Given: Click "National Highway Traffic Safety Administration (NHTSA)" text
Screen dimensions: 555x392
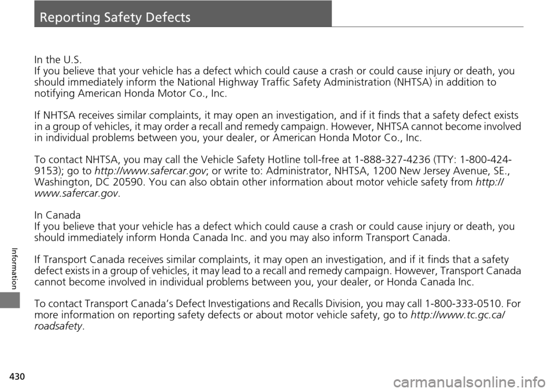Looking at the screenshot, I should (288, 83).
